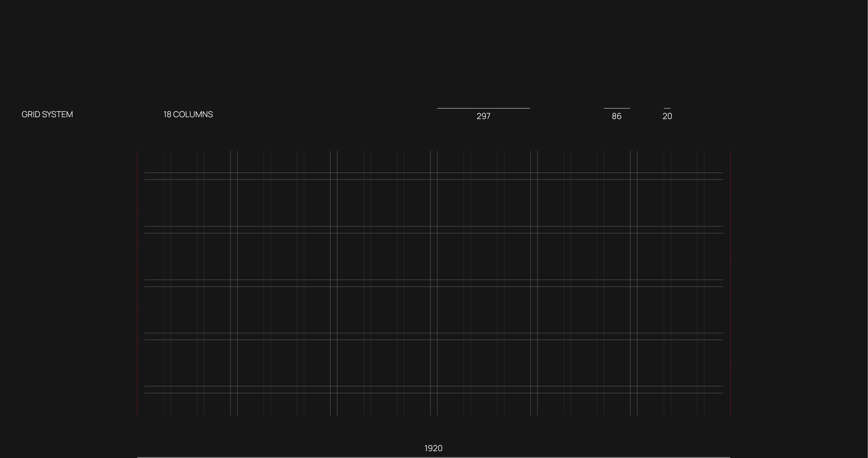Screen dimensions: 868x458
Task: Click the topmost horizontal grid line
Action: pyautogui.click(x=433, y=173)
